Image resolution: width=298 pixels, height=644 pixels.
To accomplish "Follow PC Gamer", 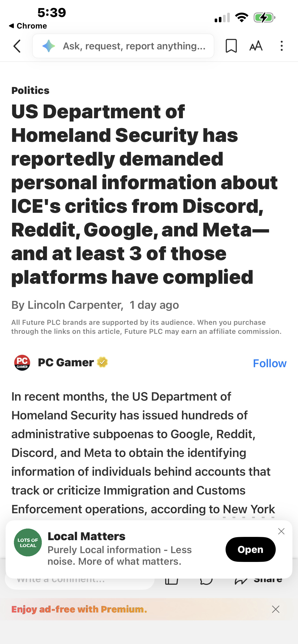I will pyautogui.click(x=269, y=363).
